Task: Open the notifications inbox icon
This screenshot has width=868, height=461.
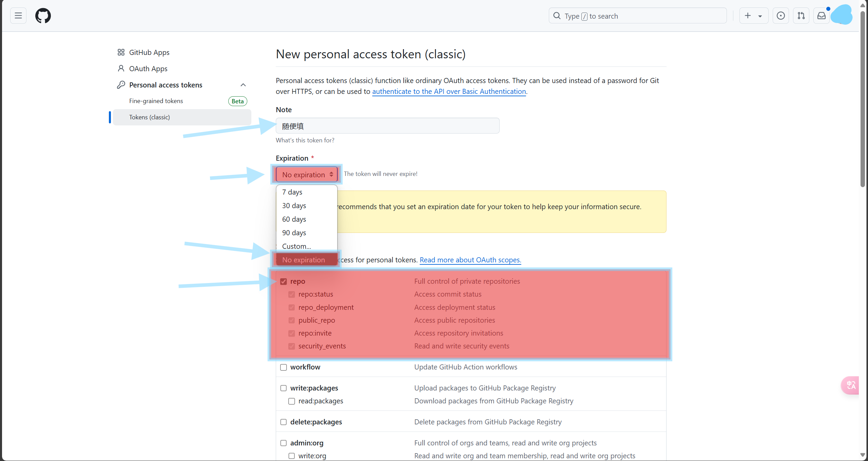Action: tap(822, 16)
